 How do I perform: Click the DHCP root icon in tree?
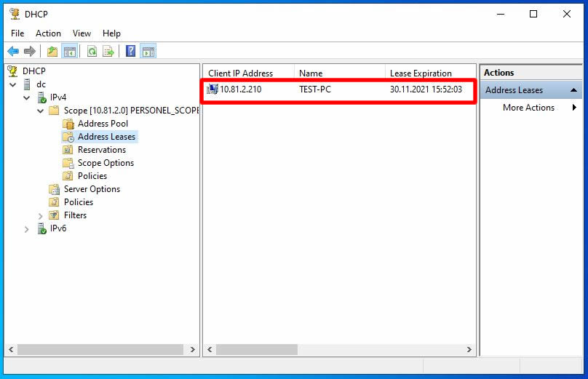(13, 71)
